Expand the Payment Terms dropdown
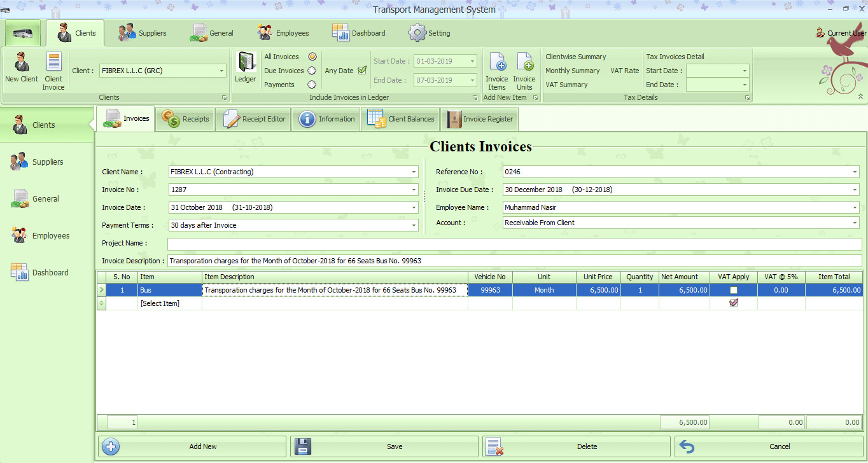The width and height of the screenshot is (868, 463). (x=414, y=225)
